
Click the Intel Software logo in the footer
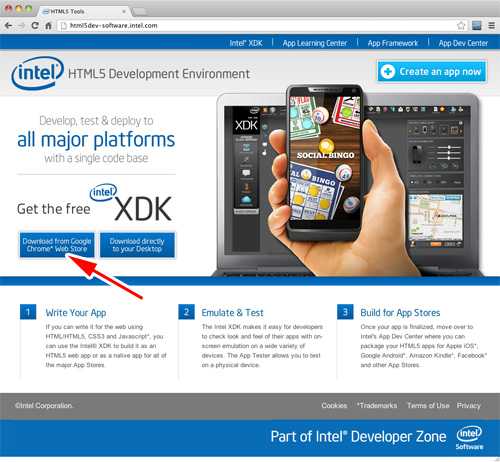click(x=469, y=437)
